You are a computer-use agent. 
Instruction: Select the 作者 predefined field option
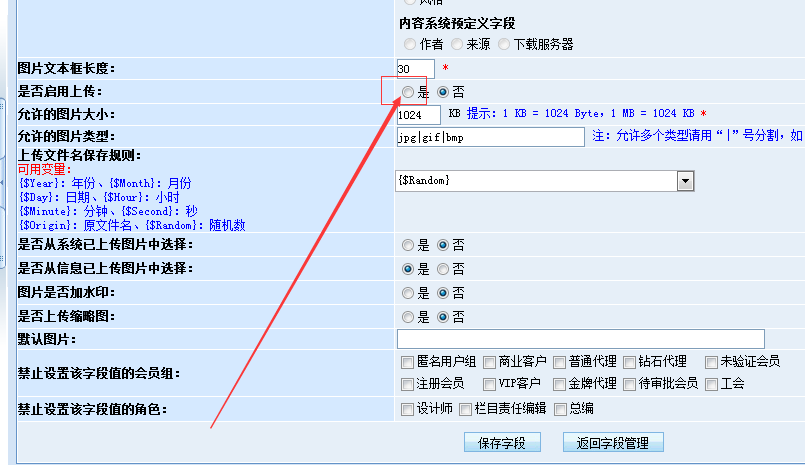pos(410,44)
